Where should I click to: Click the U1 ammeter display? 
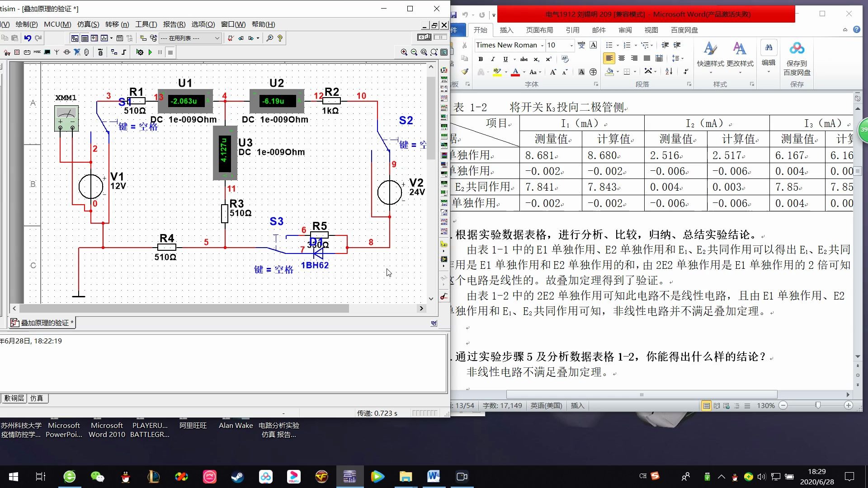coord(185,101)
